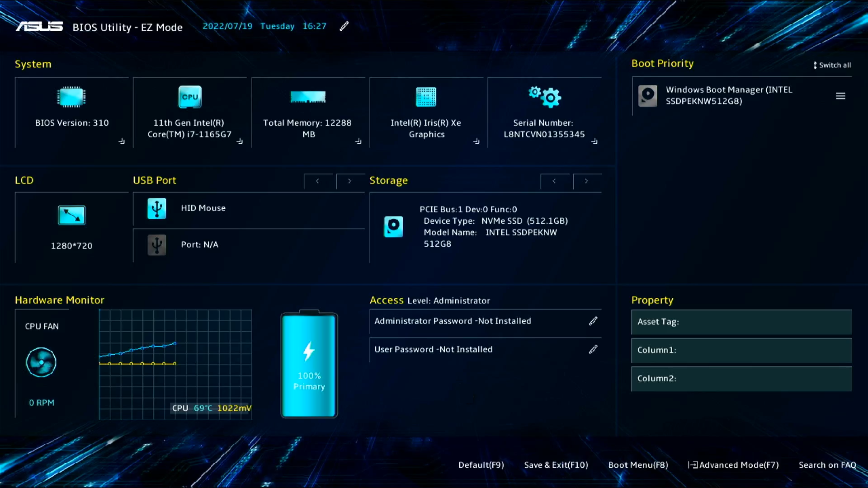868x488 pixels.
Task: Click Advanced Mode arrow icon
Action: [x=693, y=465]
